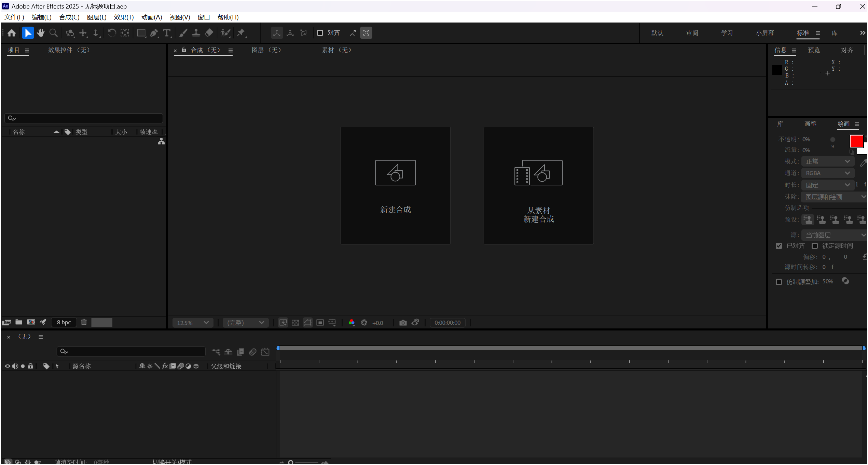
Task: Open the 效果(T) menu
Action: [124, 17]
